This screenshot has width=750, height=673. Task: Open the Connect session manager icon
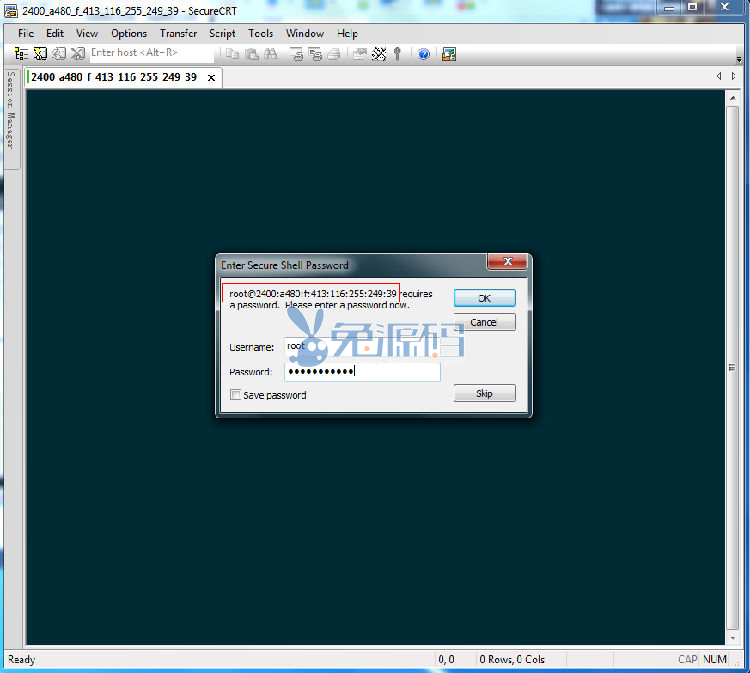(x=21, y=54)
